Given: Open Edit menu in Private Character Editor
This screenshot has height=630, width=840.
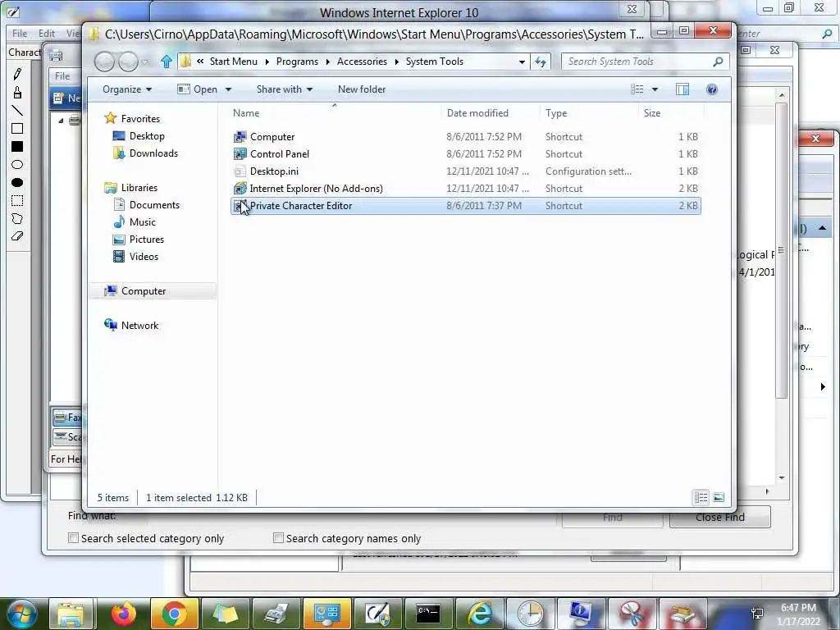Looking at the screenshot, I should 47,33.
